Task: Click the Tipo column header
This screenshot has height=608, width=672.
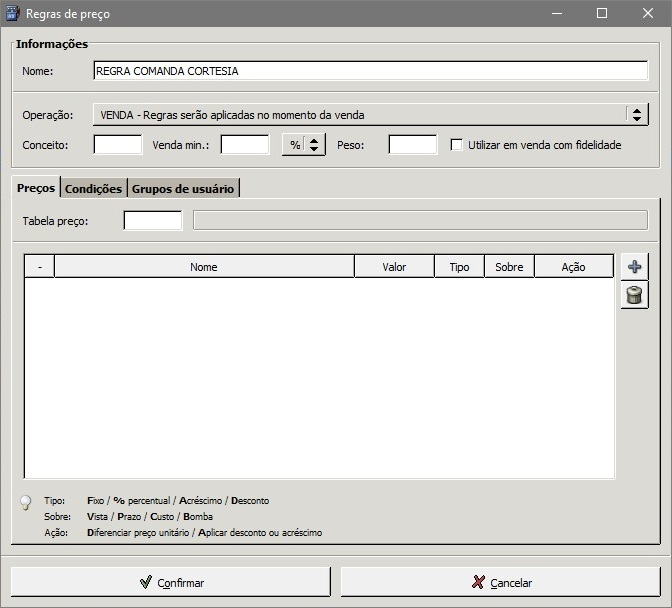Action: point(459,267)
